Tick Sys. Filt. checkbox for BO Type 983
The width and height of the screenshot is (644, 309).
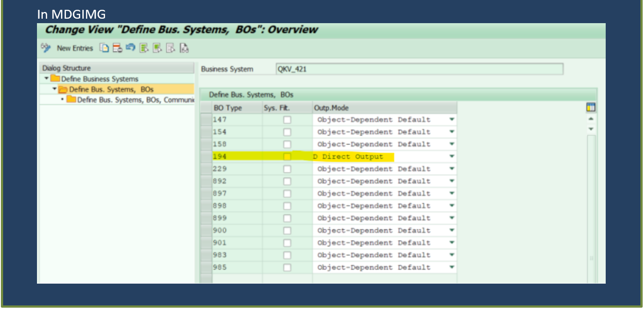(287, 255)
